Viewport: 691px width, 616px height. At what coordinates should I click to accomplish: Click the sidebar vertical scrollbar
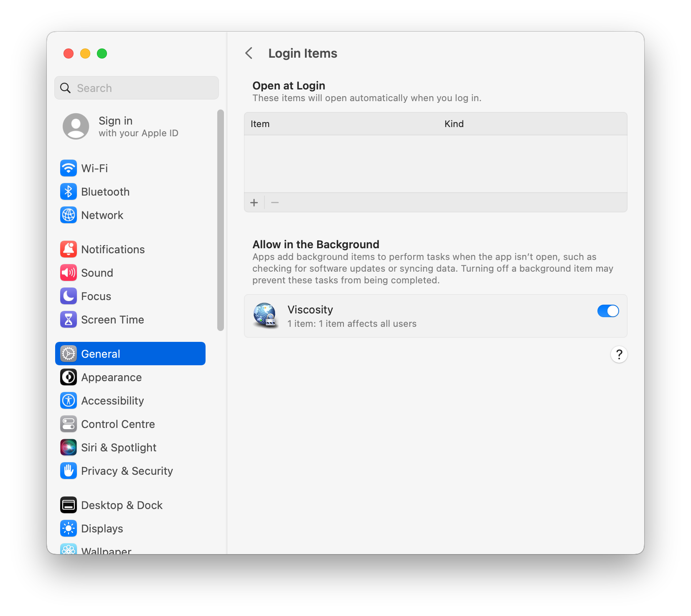(x=221, y=220)
